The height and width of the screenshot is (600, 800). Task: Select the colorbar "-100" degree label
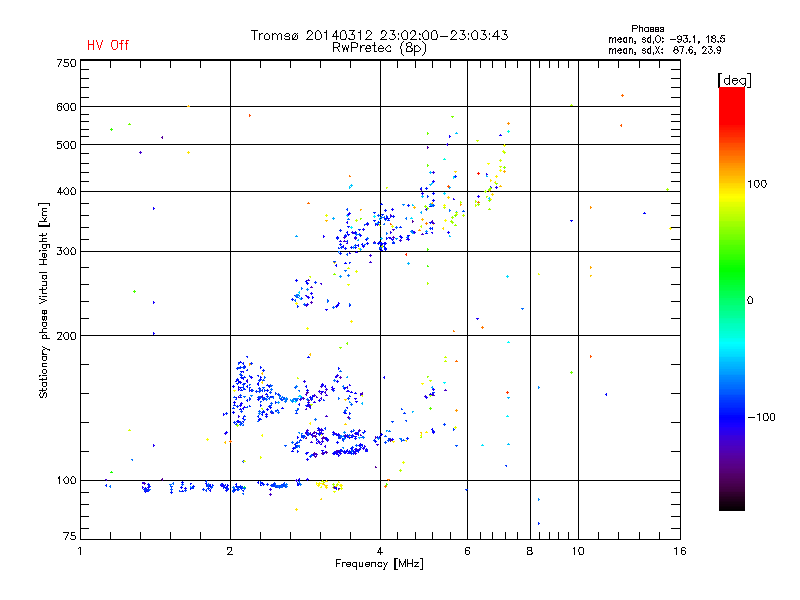click(761, 417)
